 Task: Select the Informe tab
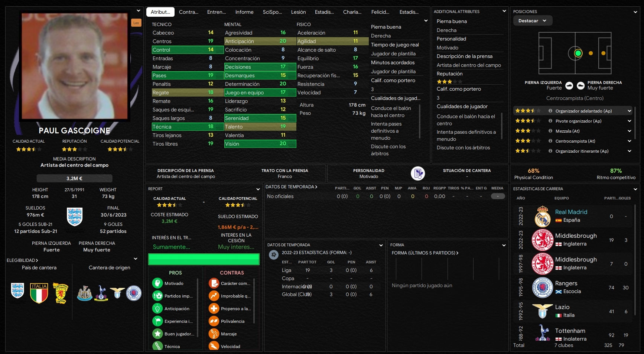tap(244, 12)
